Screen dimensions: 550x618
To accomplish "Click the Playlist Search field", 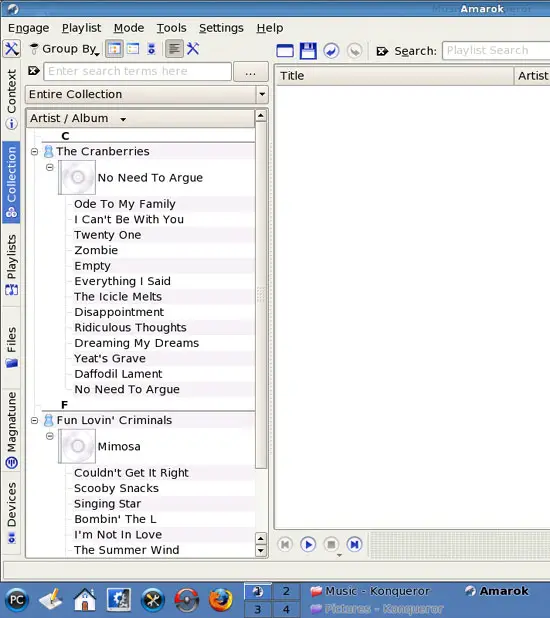I will click(496, 50).
